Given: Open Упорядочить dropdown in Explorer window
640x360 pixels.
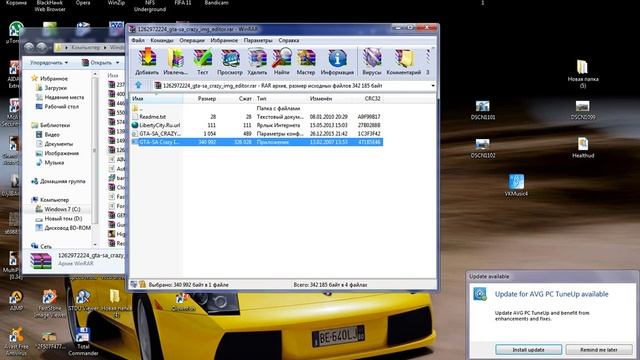Looking at the screenshot, I should (49, 63).
